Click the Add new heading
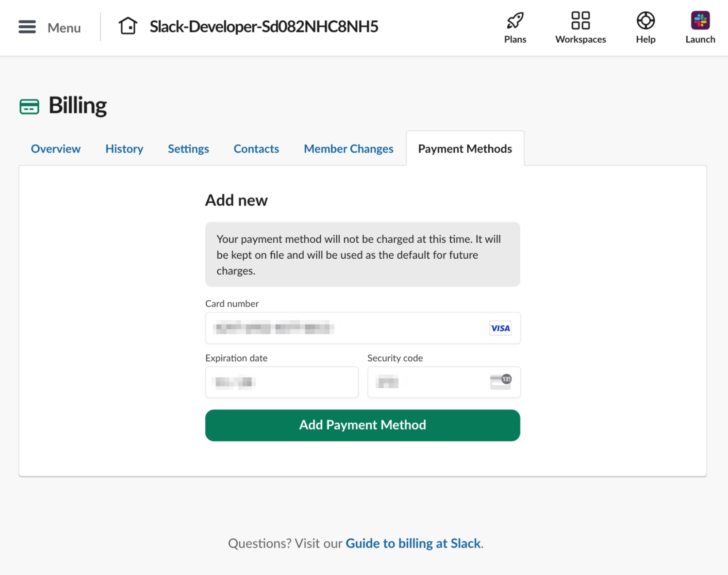The image size is (728, 575). (236, 200)
